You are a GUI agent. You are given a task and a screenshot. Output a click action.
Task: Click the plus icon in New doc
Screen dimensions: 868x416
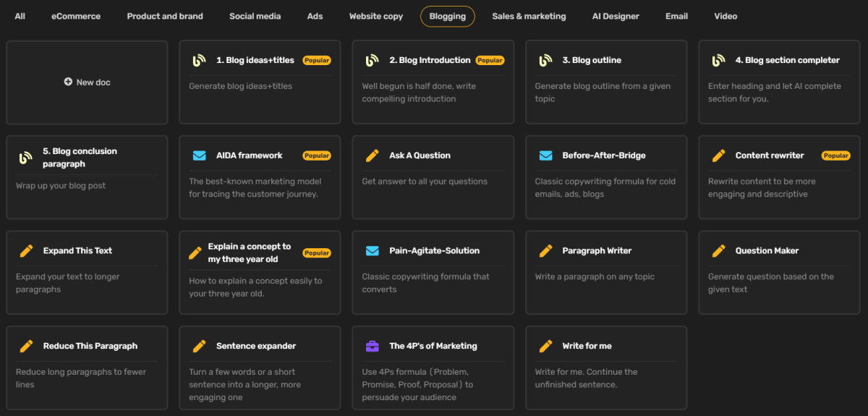[68, 82]
